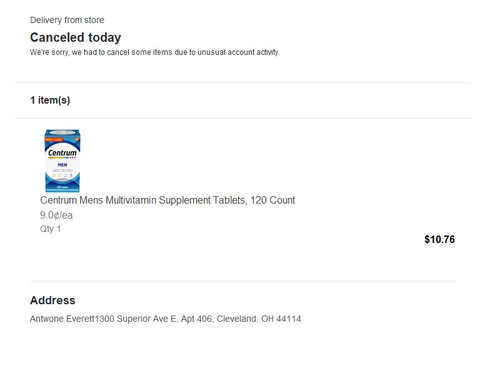Image resolution: width=500 pixels, height=366 pixels.
Task: Click the unusual account activity cancellation notice
Action: (x=155, y=52)
